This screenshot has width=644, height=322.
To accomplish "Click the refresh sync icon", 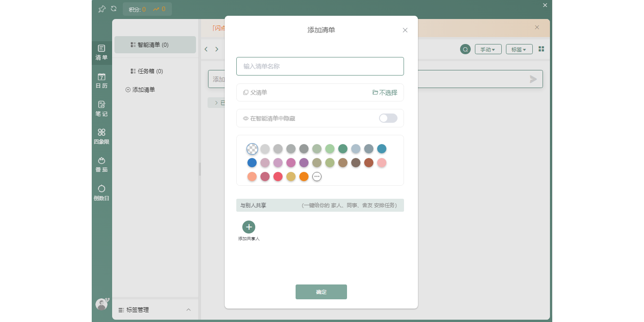I will pyautogui.click(x=114, y=9).
